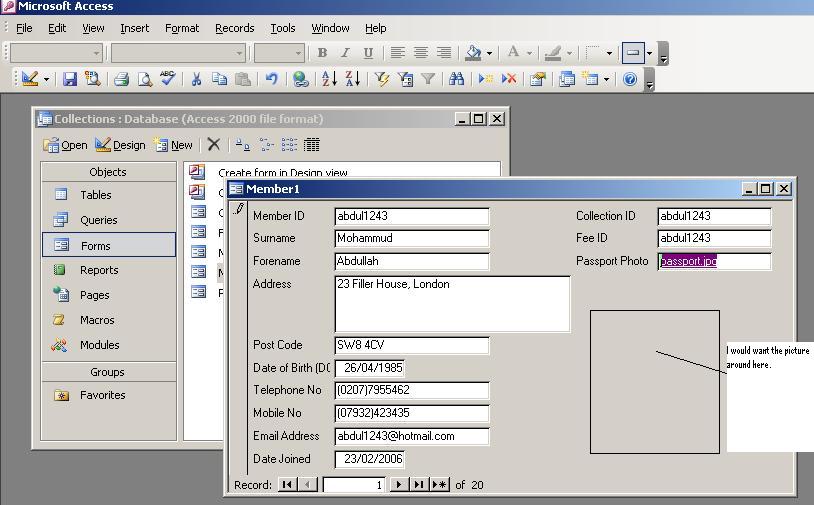This screenshot has width=814, height=505.
Task: Open Fill/Back Color dropdown arrow
Action: (x=489, y=53)
